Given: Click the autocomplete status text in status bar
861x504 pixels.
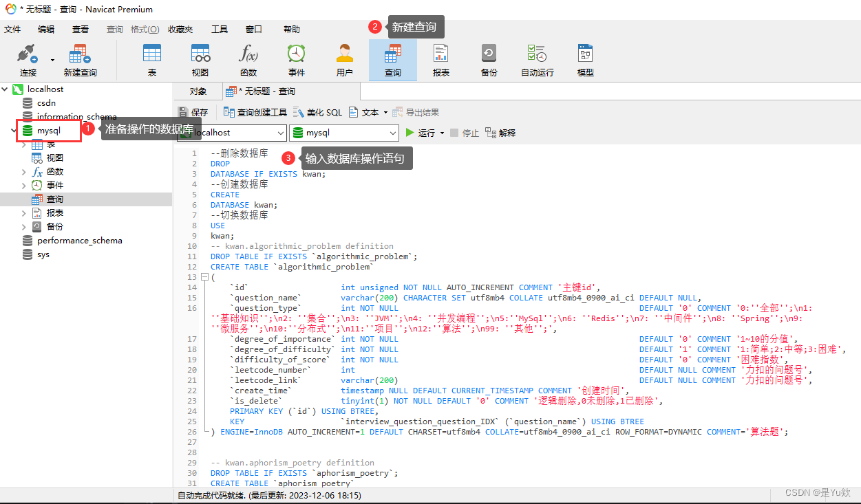Looking at the screenshot, I should pos(269,495).
